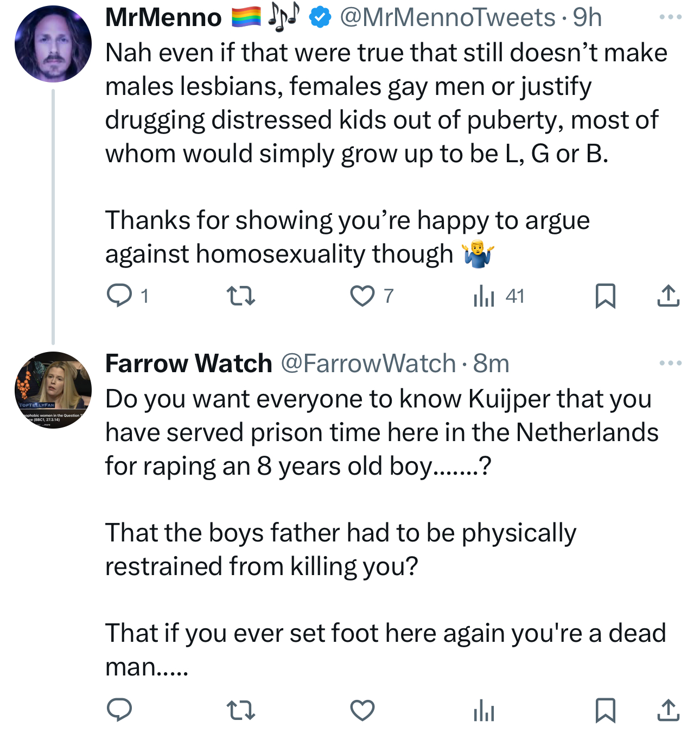Like MrMenno's tweet

pyautogui.click(x=362, y=296)
